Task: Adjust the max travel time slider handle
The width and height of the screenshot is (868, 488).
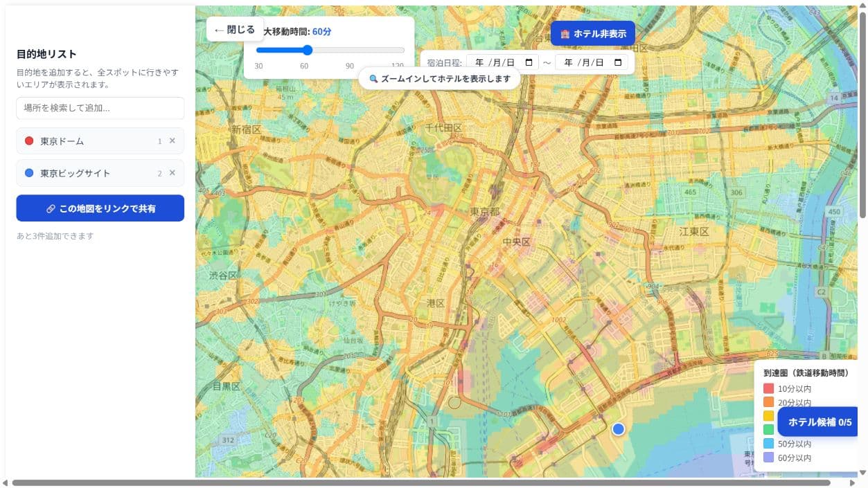Action: (x=308, y=50)
